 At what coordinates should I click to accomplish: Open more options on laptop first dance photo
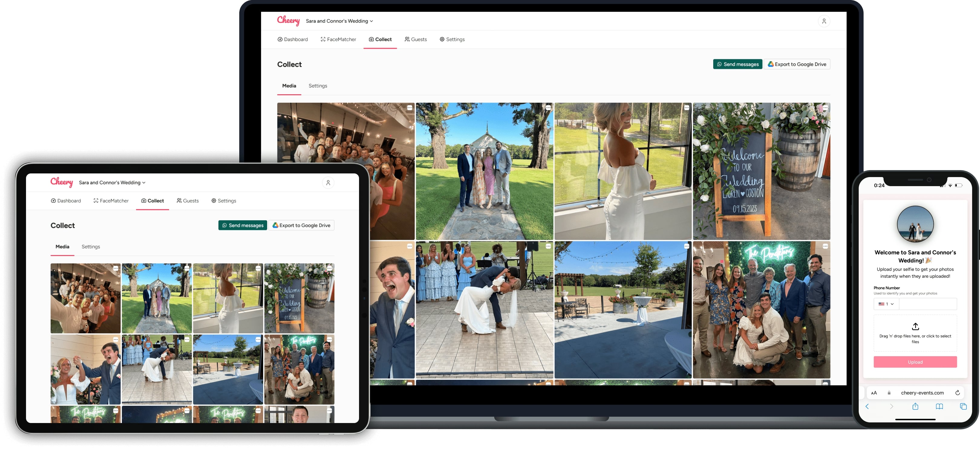[548, 246]
